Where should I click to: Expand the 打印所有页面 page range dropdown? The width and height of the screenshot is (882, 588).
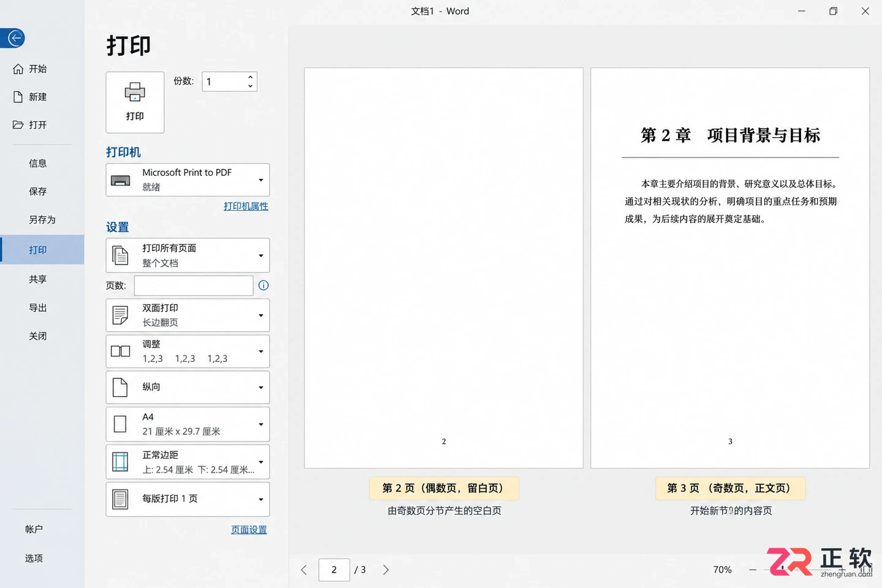(187, 255)
